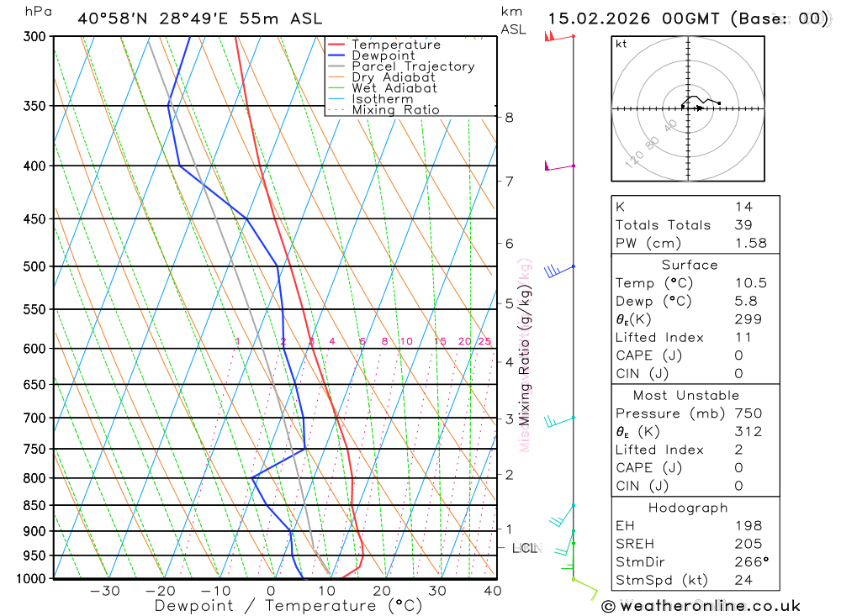Click the station coordinates 40°58'N 28°49'E
This screenshot has width=841, height=616.
tap(153, 18)
